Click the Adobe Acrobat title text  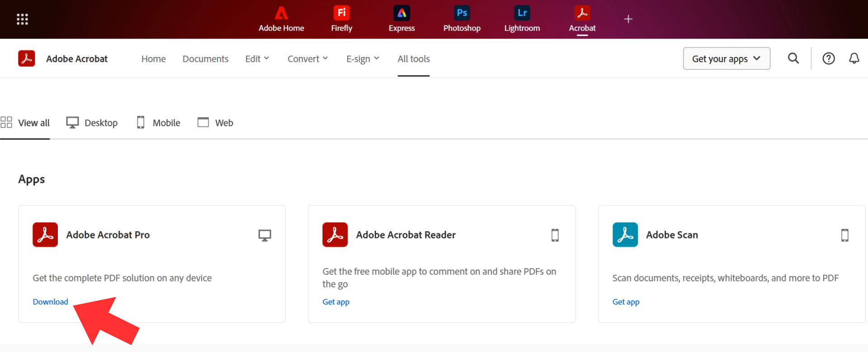(x=77, y=59)
